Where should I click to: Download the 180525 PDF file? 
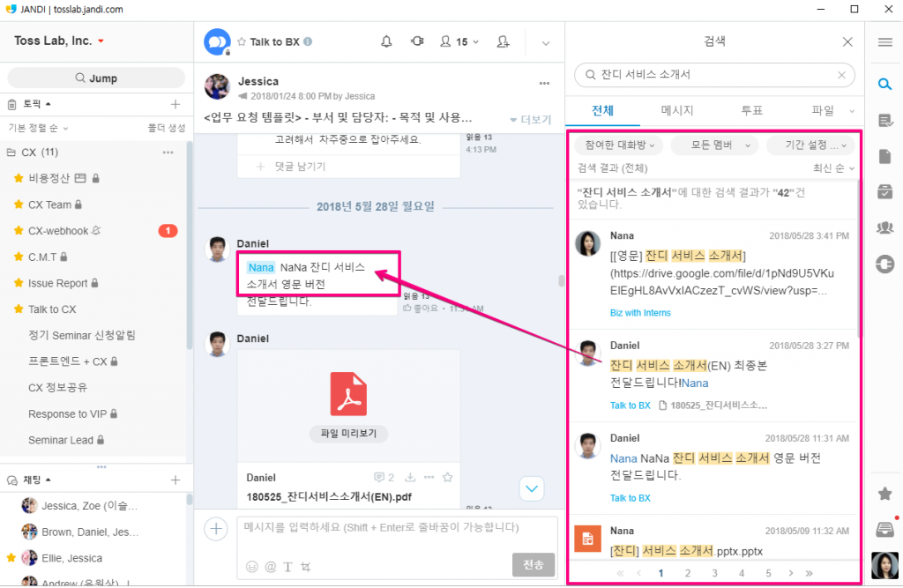point(409,477)
